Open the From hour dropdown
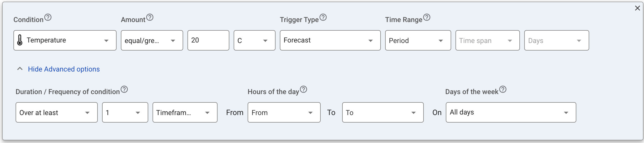The height and width of the screenshot is (143, 644). coord(284,112)
